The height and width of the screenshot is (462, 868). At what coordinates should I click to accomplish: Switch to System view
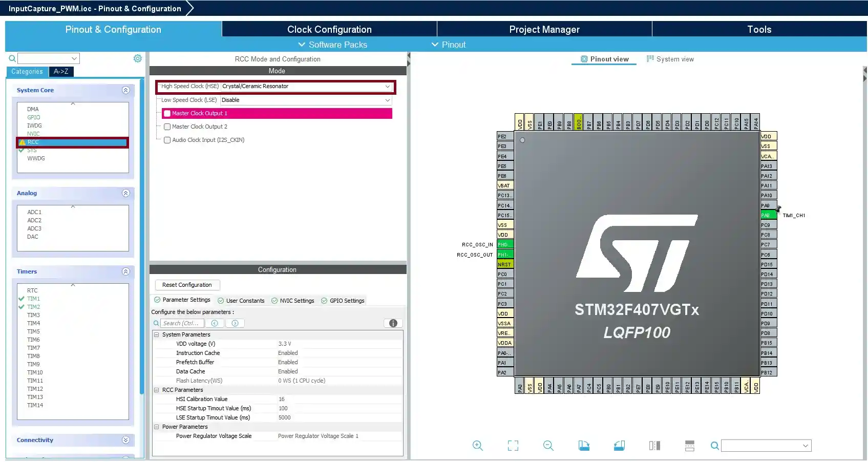click(670, 59)
